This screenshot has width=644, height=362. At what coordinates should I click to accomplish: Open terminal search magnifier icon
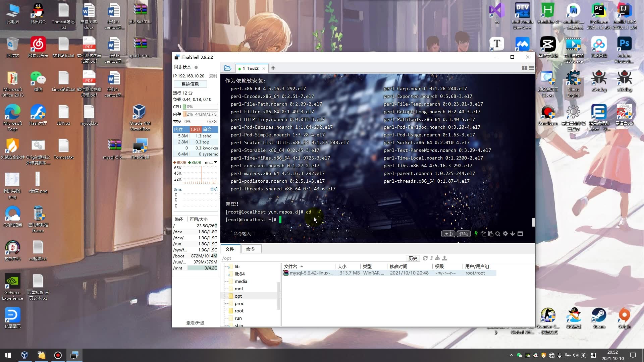[x=498, y=234]
